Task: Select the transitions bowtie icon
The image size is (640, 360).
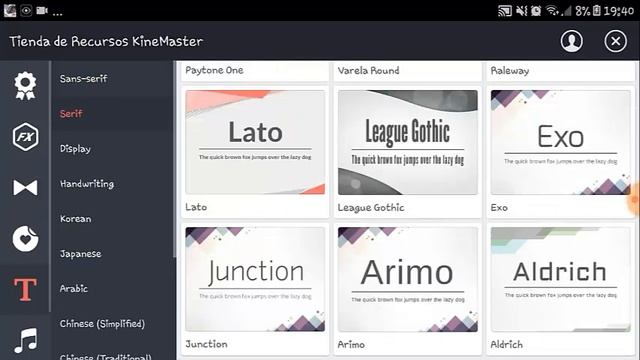Action: [25, 188]
